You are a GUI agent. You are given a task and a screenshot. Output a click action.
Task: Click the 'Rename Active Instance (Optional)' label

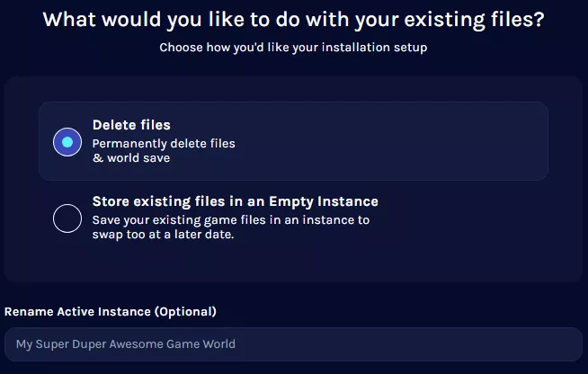(111, 312)
